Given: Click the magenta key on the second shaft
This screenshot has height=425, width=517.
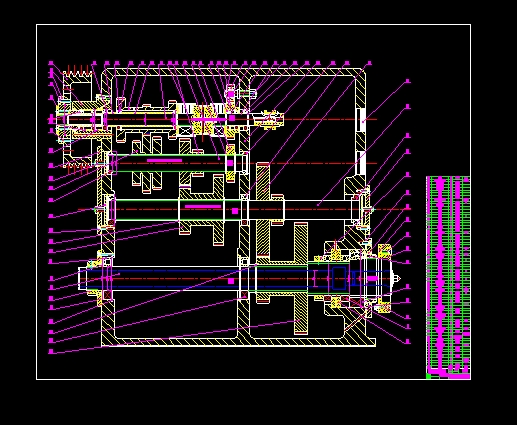Looking at the screenshot, I should [164, 161].
